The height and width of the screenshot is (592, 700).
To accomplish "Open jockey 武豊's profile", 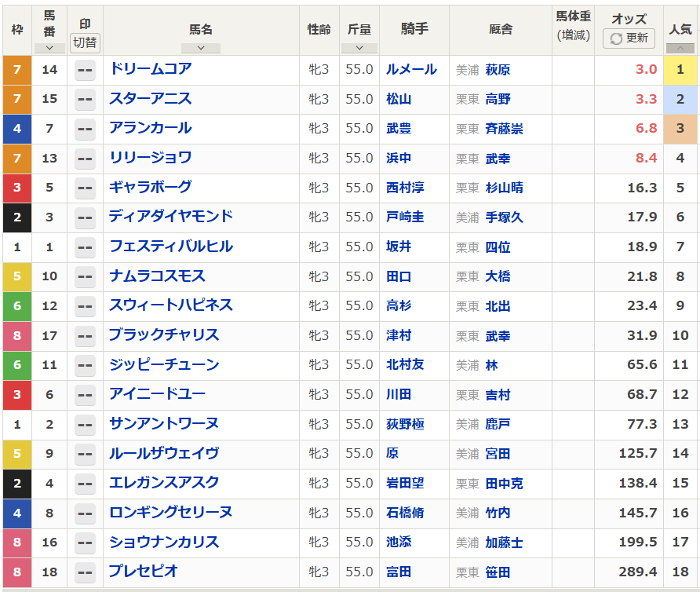I will click(x=399, y=128).
